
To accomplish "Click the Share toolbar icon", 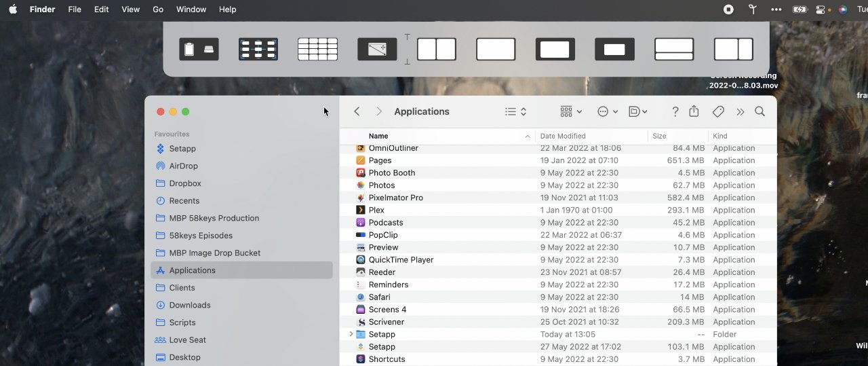I will (694, 111).
